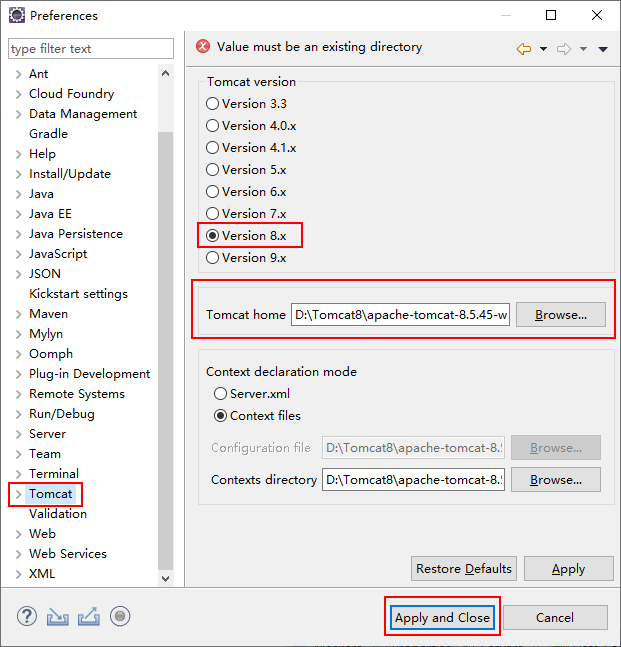Expand the Java node arrow

(x=19, y=194)
